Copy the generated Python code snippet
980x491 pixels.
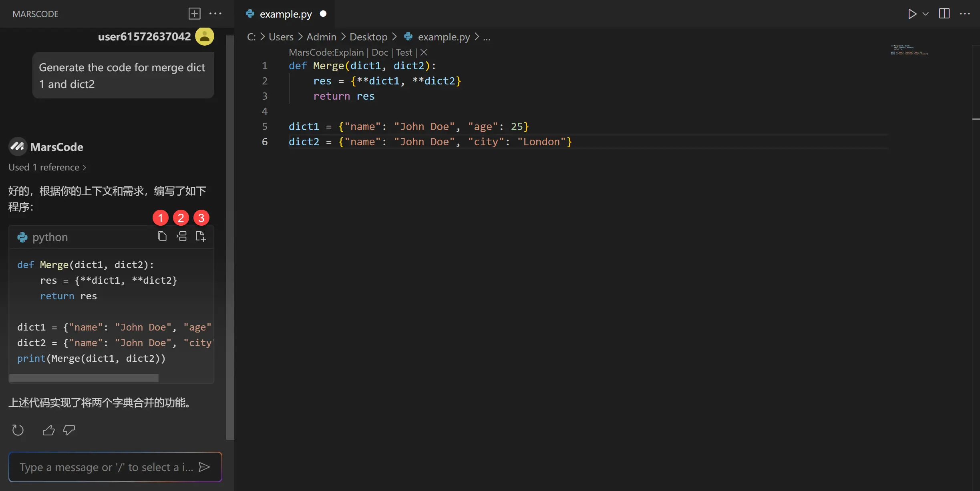(x=162, y=237)
